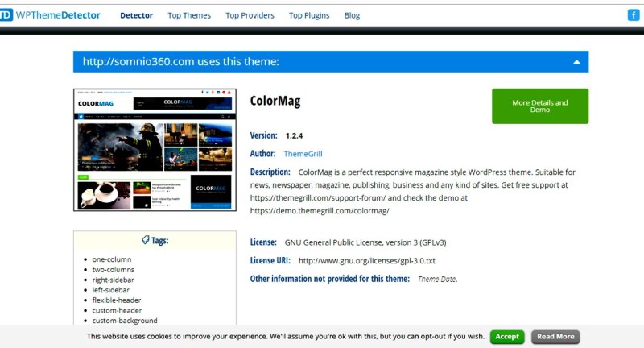Viewport: 644px width, 348px height.
Task: Open Top Plugins page
Action: (309, 15)
